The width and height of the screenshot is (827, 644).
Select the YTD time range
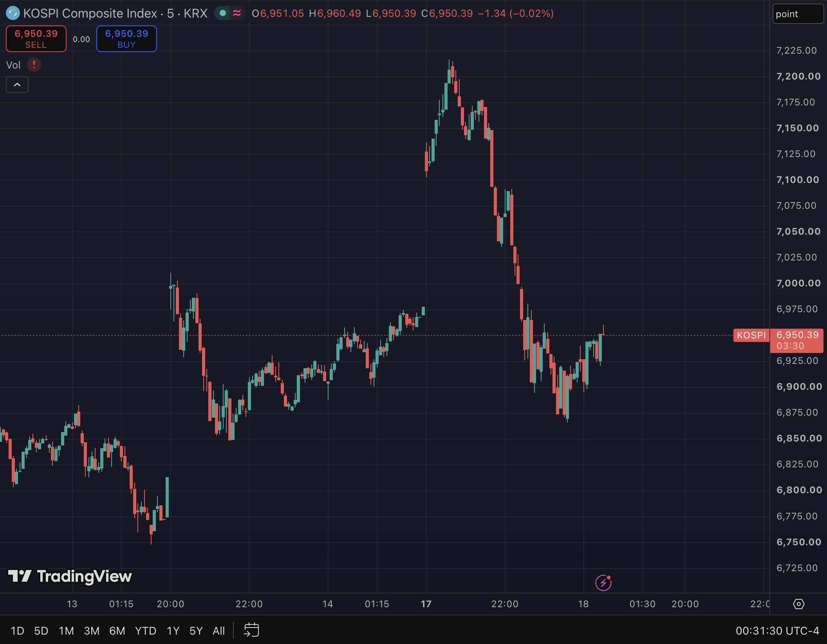pyautogui.click(x=146, y=631)
